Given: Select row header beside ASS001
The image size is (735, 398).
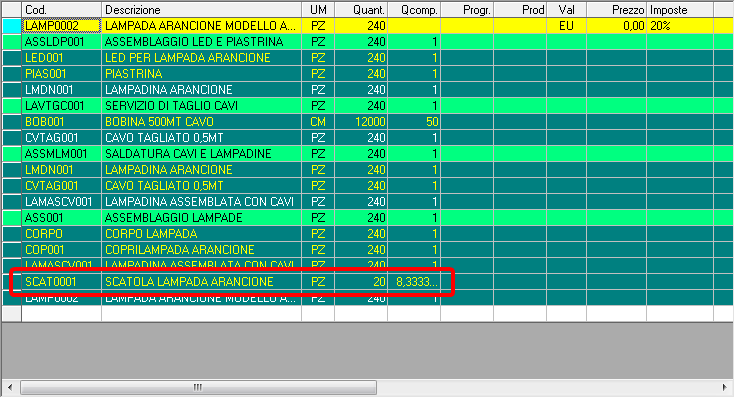Looking at the screenshot, I should (x=12, y=218).
